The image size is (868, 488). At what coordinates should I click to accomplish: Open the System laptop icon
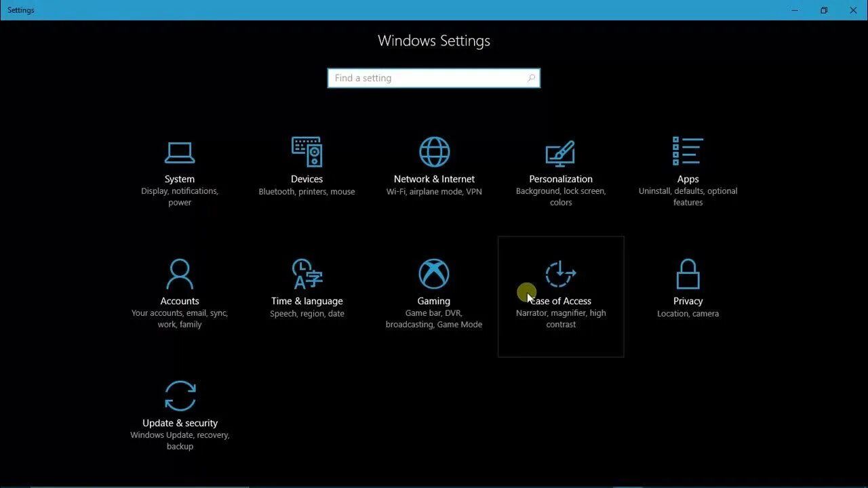click(180, 152)
